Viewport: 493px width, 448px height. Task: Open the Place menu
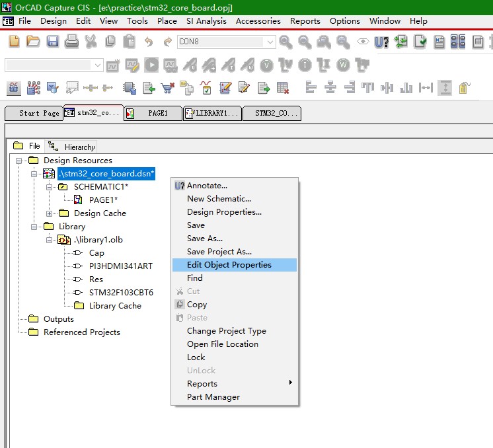[167, 21]
